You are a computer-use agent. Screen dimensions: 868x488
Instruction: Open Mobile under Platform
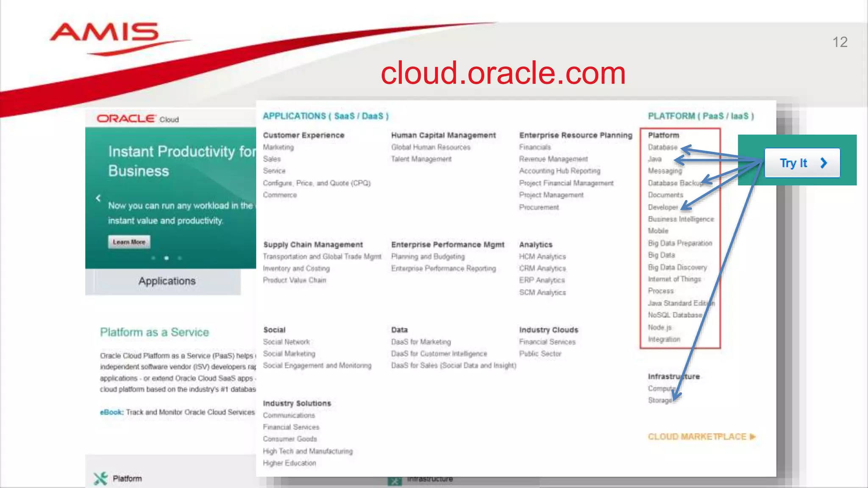tap(658, 231)
